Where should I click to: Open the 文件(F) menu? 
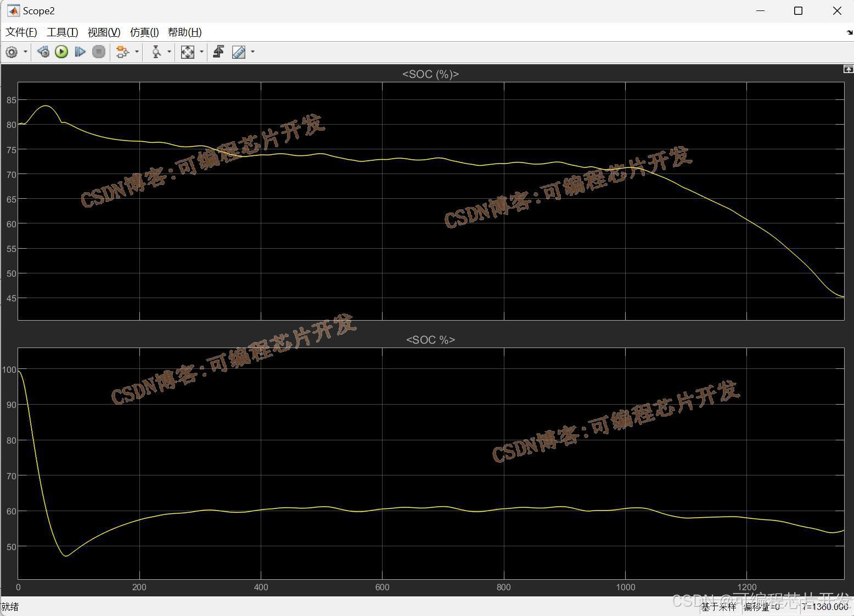point(21,32)
